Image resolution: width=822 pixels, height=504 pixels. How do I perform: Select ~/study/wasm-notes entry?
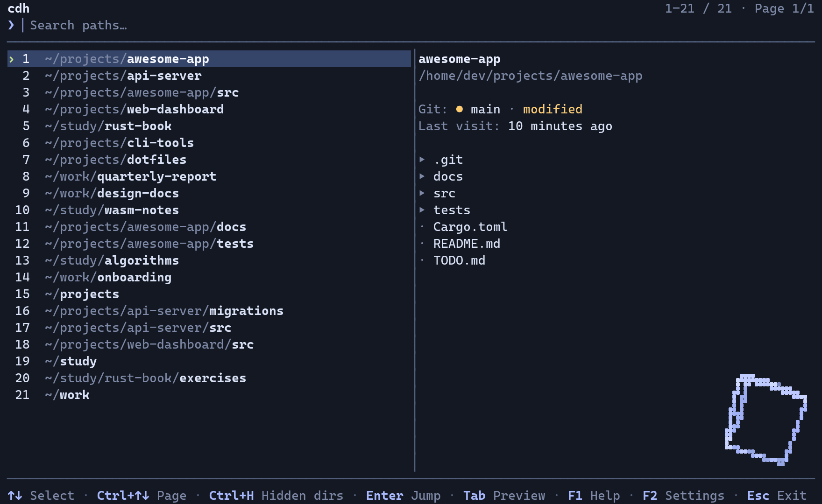(x=209, y=210)
